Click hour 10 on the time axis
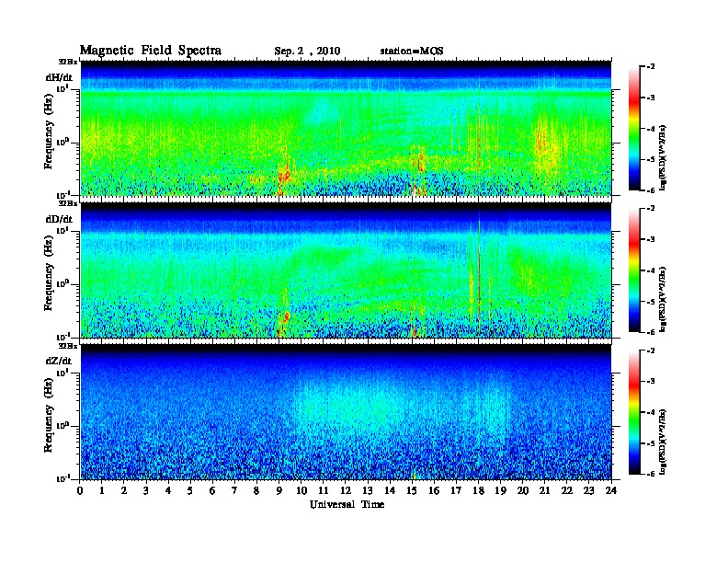Screen dimensions: 728x563 [x=301, y=490]
